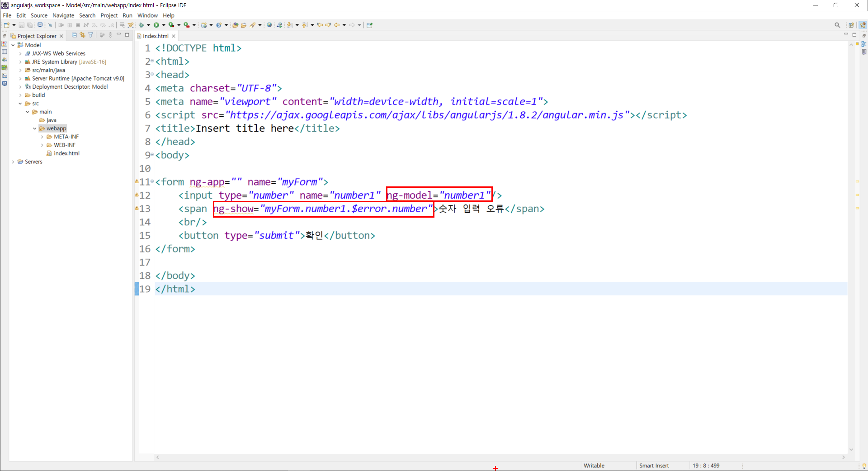Image resolution: width=868 pixels, height=471 pixels.
Task: Click the Next Annotation arrow icon
Action: 289,25
